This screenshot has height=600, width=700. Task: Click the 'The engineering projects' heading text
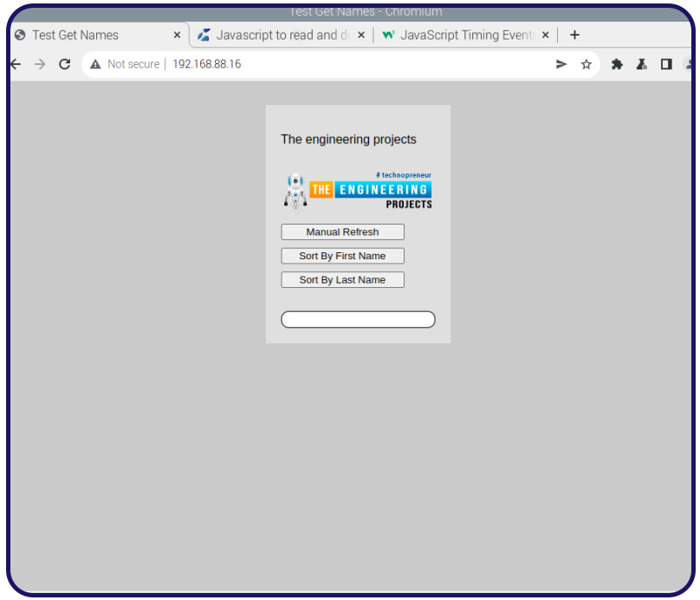pyautogui.click(x=348, y=140)
